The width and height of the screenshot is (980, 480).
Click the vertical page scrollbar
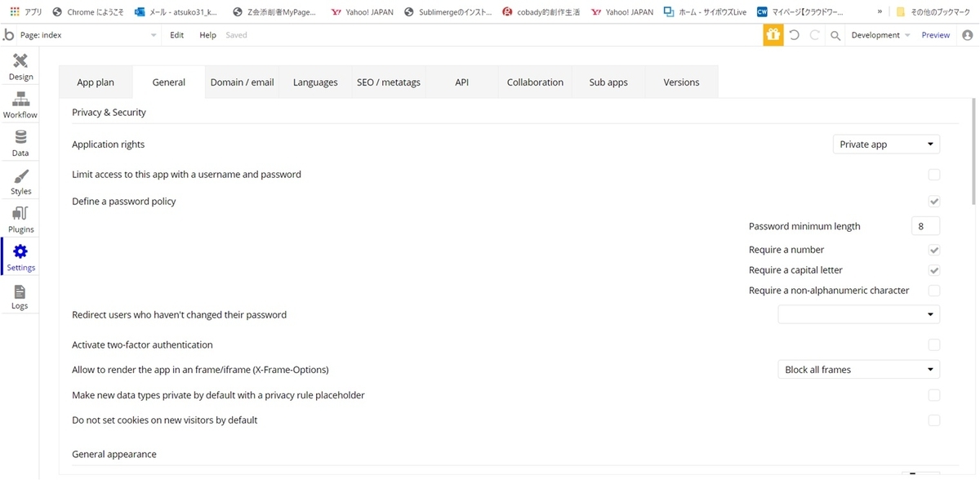(974, 151)
